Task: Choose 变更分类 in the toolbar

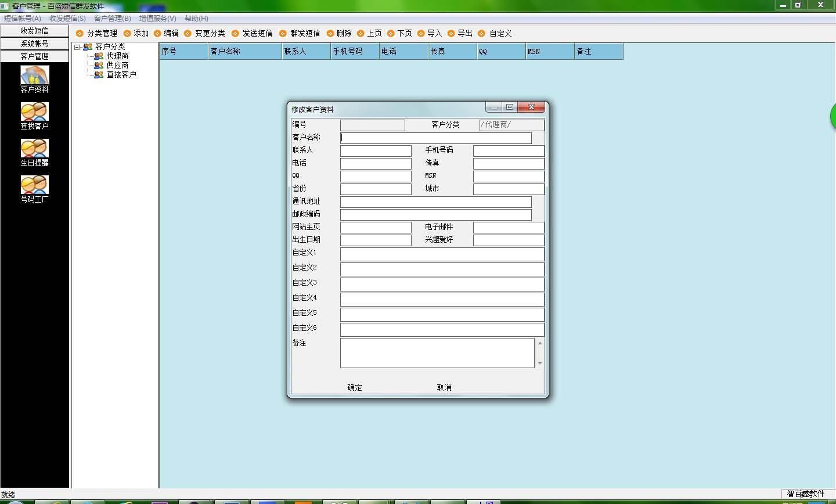Action: pyautogui.click(x=204, y=33)
